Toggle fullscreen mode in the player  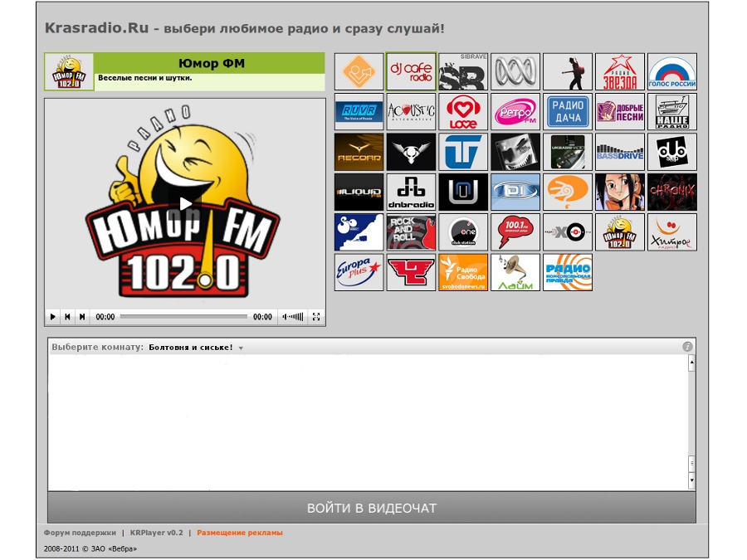[x=316, y=317]
